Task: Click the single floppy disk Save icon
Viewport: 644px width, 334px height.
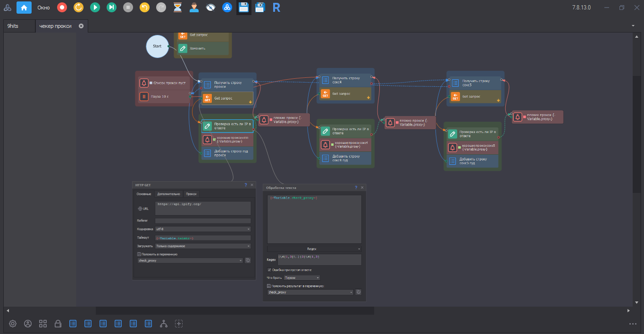Action: point(243,7)
